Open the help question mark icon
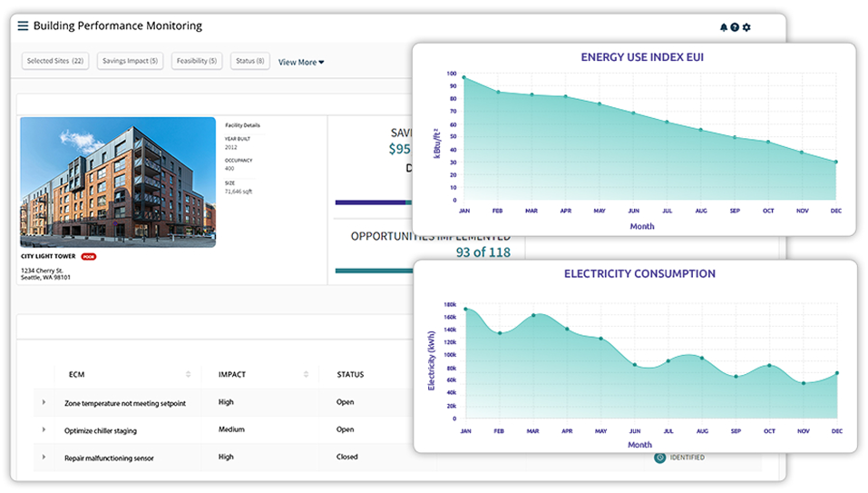The image size is (868, 493). tap(735, 27)
